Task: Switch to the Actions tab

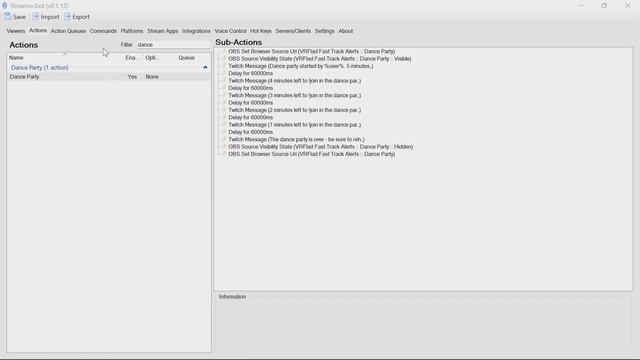Action: pos(38,31)
